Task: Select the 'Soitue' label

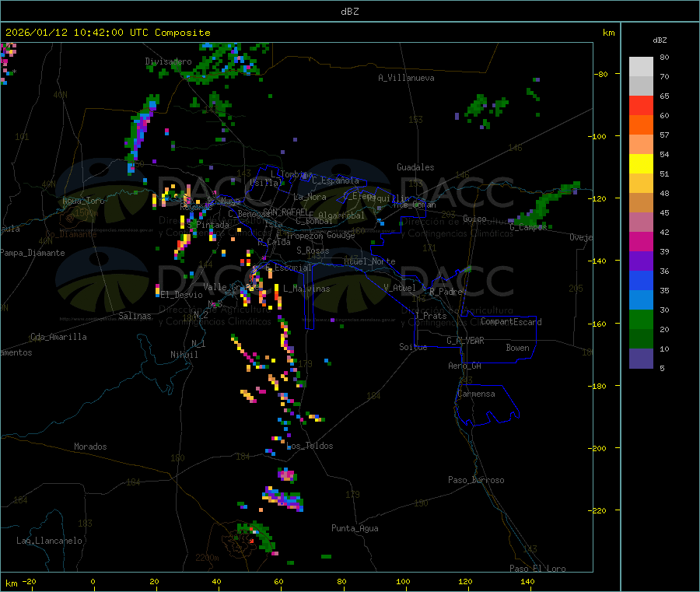Action: point(413,347)
